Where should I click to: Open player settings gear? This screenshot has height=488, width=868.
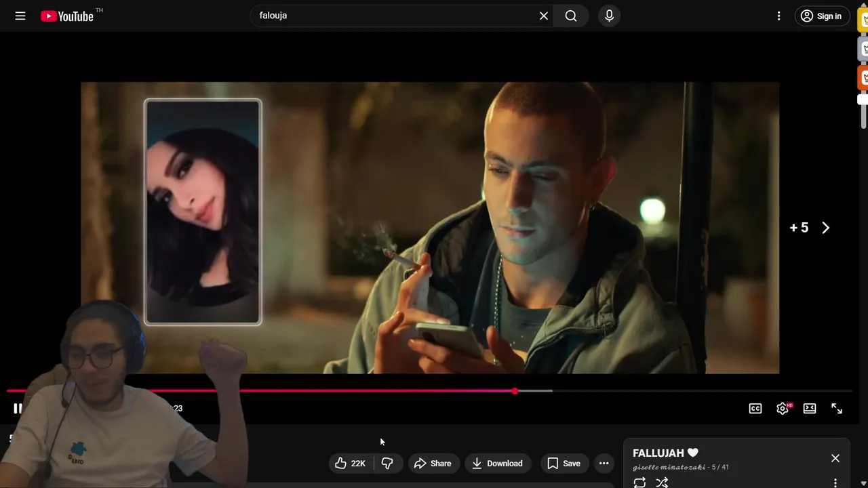[783, 408]
